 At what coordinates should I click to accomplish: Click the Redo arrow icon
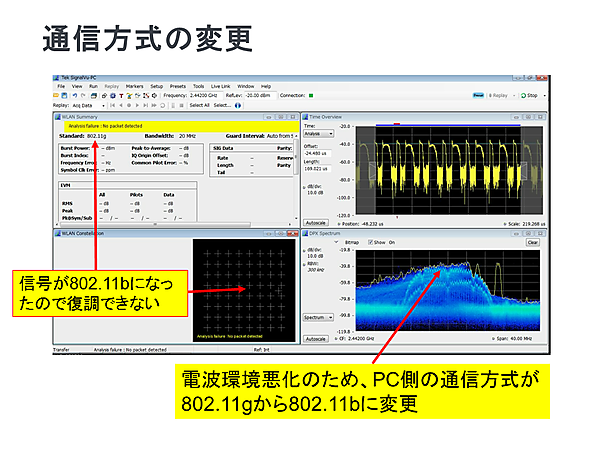pyautogui.click(x=83, y=96)
